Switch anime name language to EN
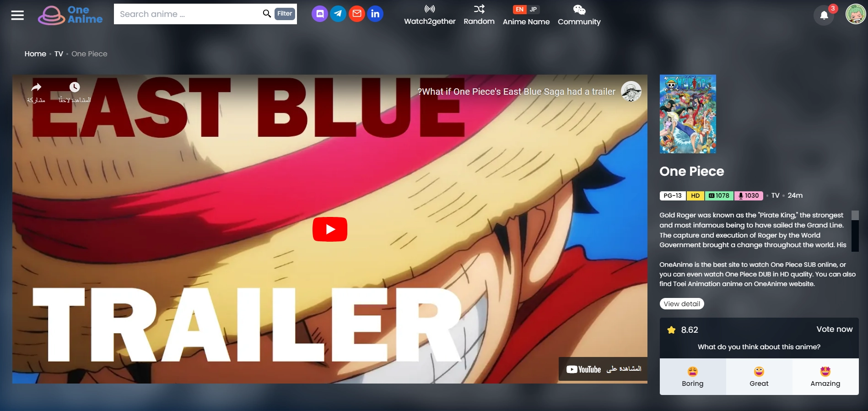The image size is (868, 411). [x=520, y=9]
